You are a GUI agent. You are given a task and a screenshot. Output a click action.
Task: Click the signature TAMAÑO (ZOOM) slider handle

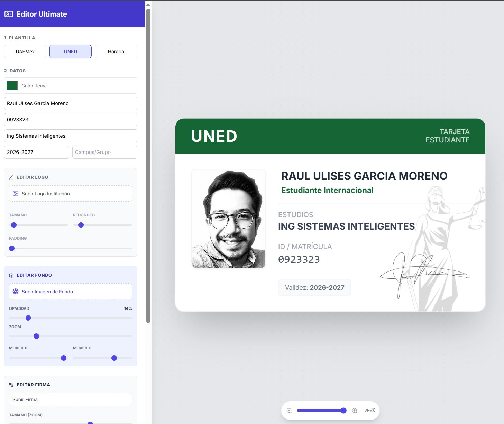[x=90, y=423]
